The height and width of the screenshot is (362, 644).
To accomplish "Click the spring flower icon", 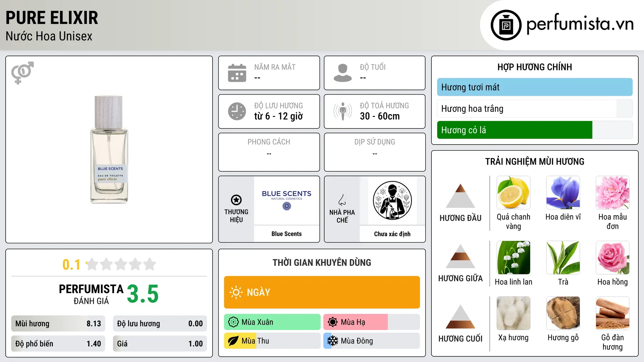I will pos(233,322).
